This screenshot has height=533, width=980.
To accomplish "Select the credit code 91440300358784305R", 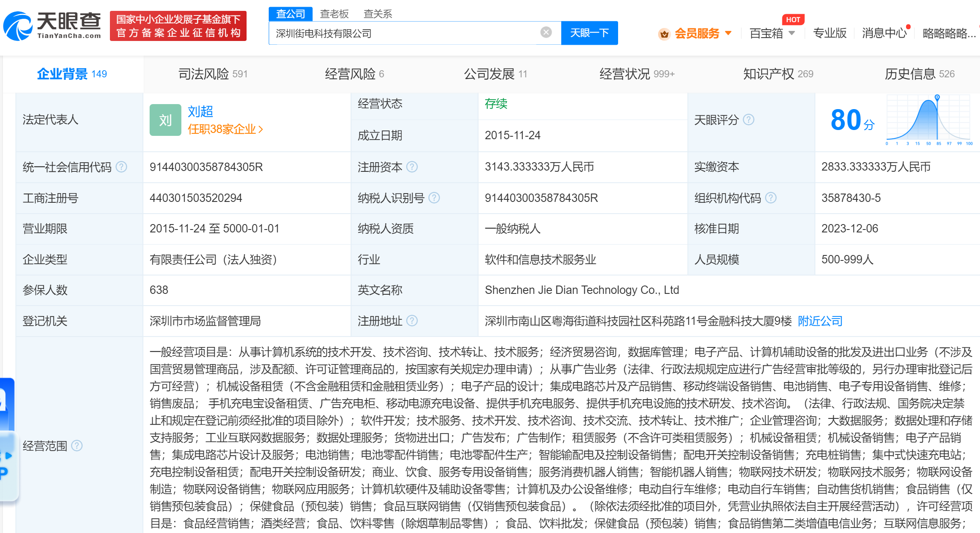I will 206,167.
